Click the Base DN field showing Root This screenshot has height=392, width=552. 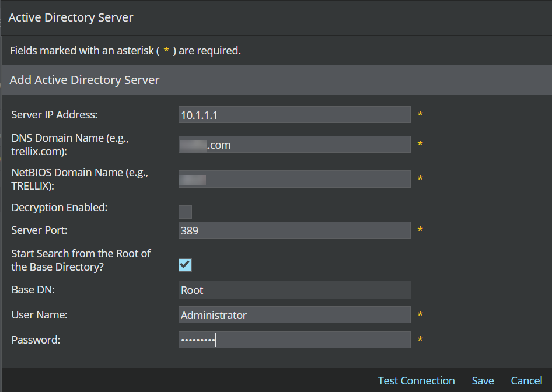[x=294, y=290]
